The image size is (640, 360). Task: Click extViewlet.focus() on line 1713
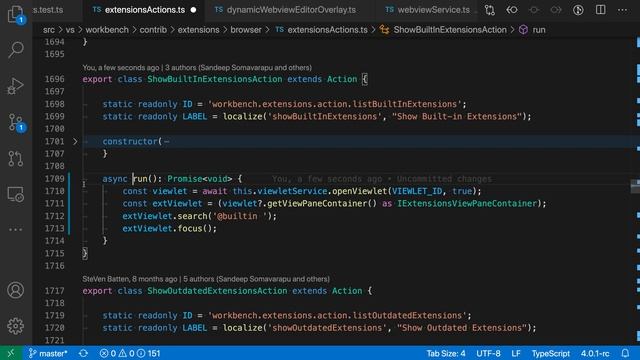[x=169, y=229]
